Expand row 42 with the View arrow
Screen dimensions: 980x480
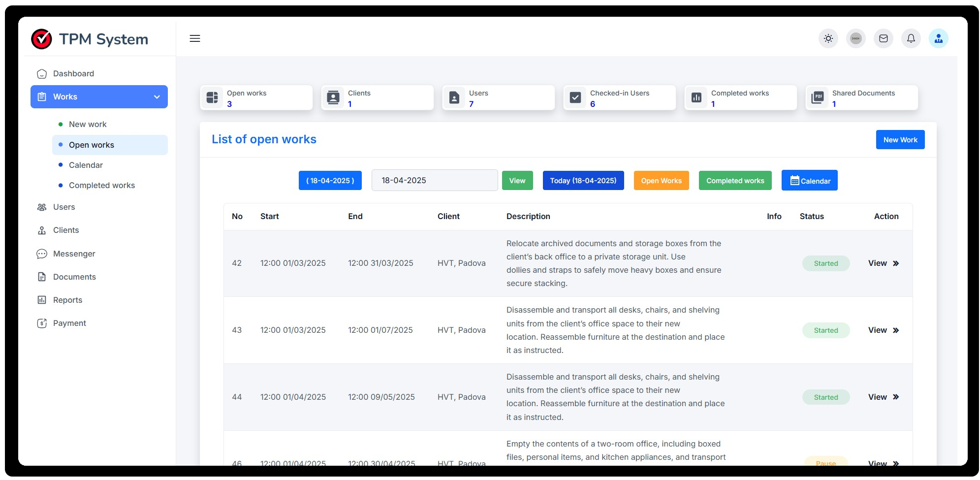pos(895,263)
